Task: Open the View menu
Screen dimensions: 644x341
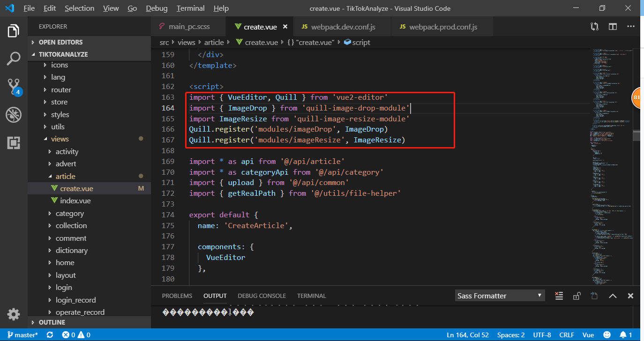Action: pos(111,8)
